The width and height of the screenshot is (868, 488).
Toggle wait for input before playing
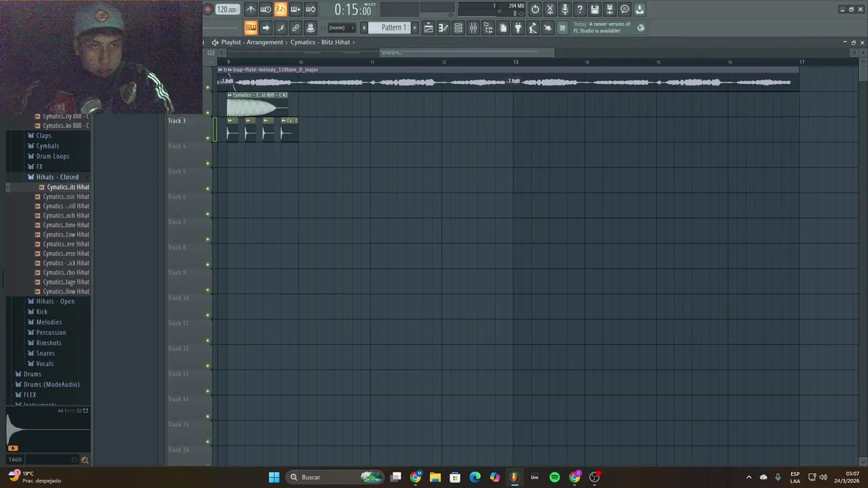[x=266, y=9]
